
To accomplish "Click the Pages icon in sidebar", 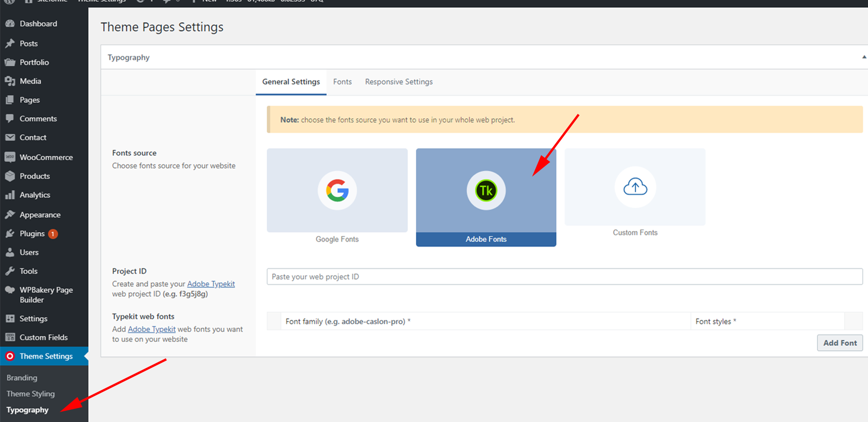I will click(x=10, y=100).
